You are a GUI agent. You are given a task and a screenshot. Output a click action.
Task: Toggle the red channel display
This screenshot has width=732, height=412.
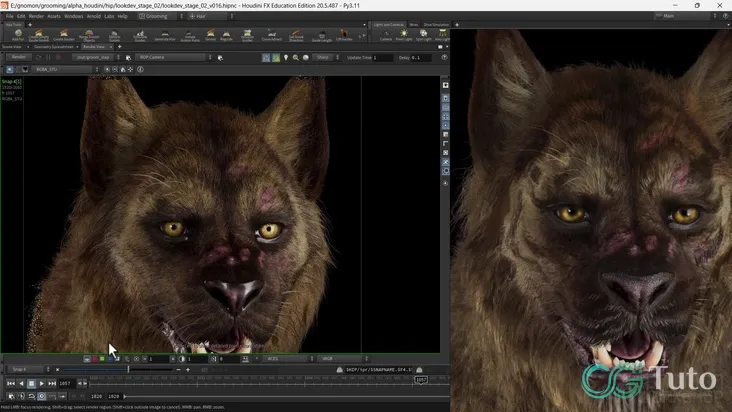tap(95, 359)
